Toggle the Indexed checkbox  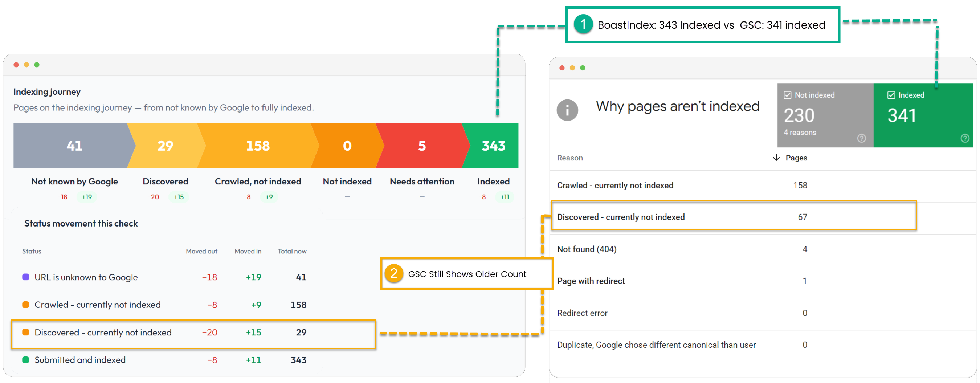[x=891, y=95]
